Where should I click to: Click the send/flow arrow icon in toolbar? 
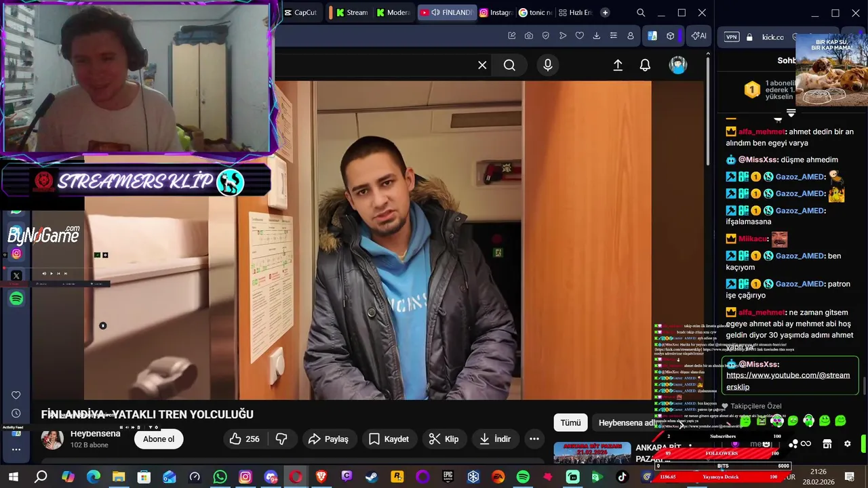click(563, 36)
